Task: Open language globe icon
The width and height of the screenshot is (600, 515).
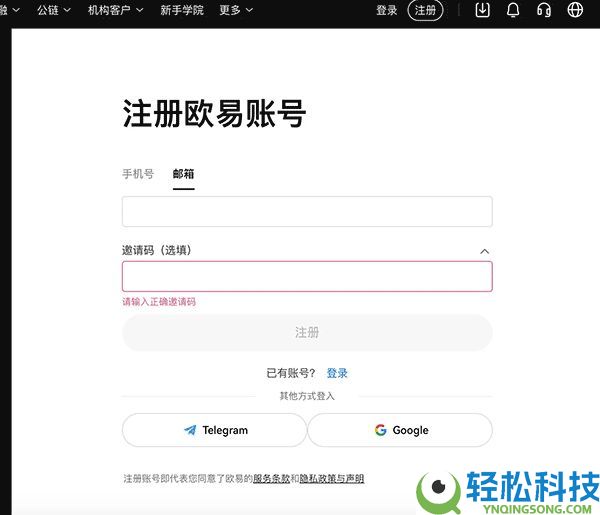Action: [x=575, y=10]
